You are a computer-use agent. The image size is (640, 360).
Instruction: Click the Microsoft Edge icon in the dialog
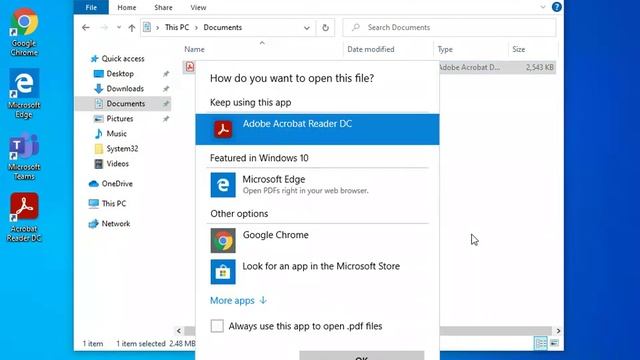[x=223, y=185]
